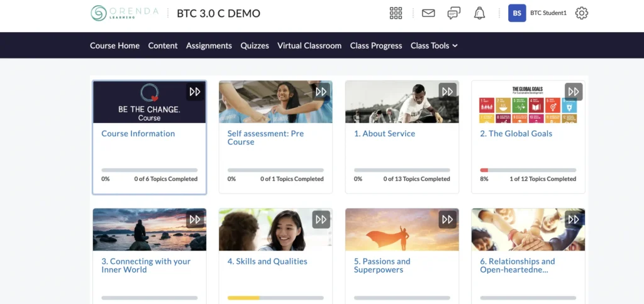Open the message envelope icon
644x304 pixels.
point(428,13)
